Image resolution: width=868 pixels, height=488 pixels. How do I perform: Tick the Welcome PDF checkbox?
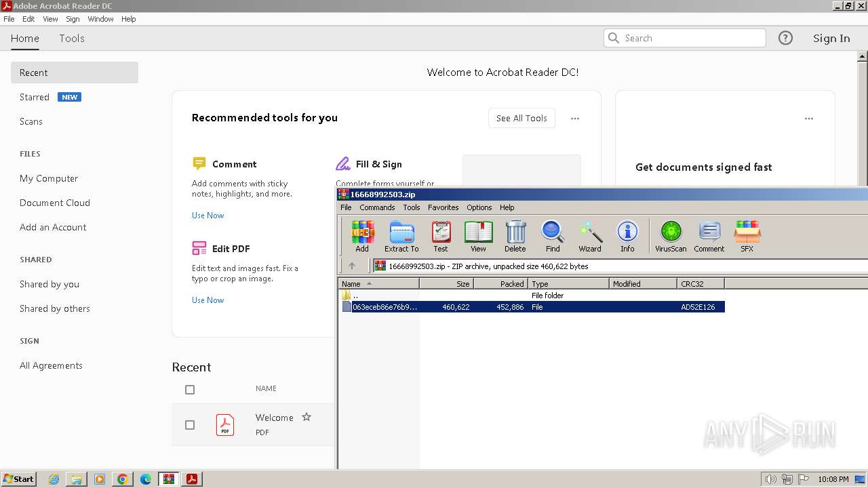click(x=190, y=425)
